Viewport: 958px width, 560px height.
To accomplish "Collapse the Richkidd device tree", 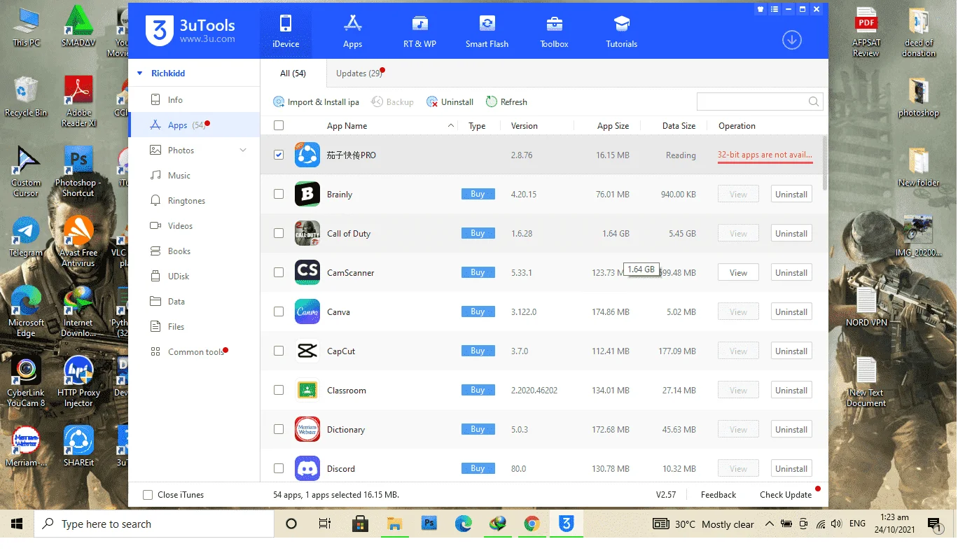I will click(139, 73).
